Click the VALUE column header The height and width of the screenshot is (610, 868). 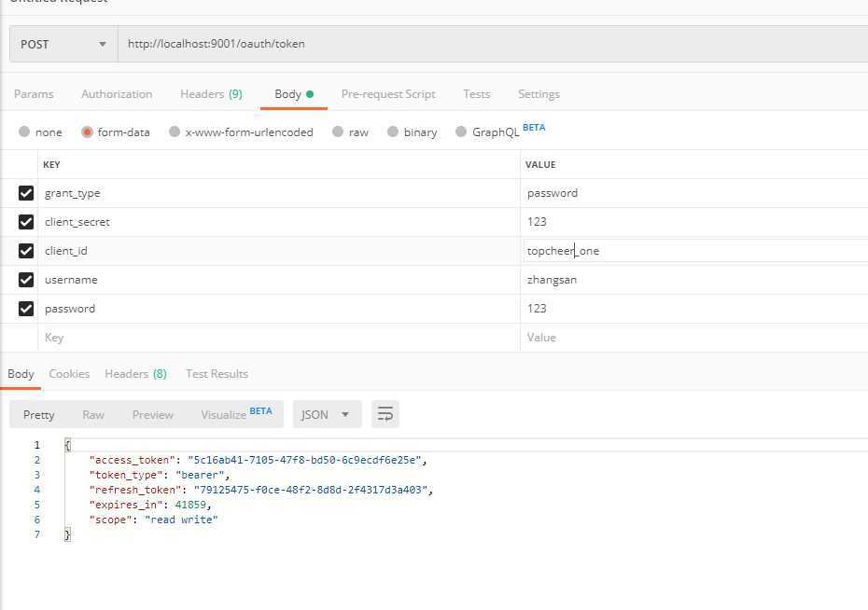click(x=540, y=165)
